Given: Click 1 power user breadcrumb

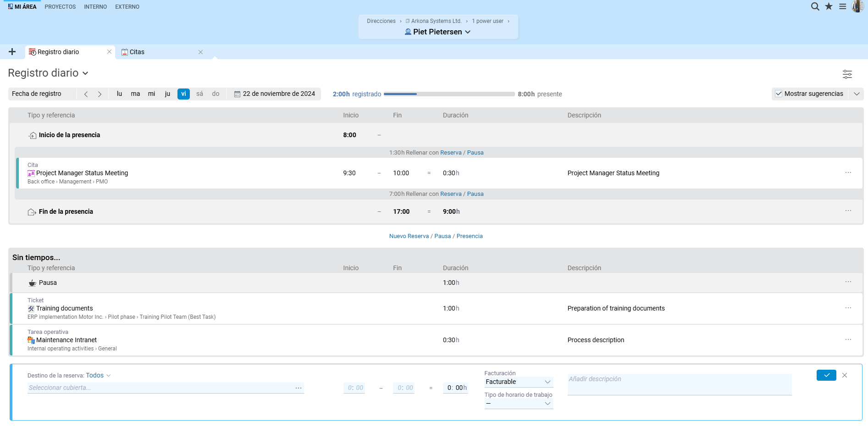Looking at the screenshot, I should click(487, 21).
